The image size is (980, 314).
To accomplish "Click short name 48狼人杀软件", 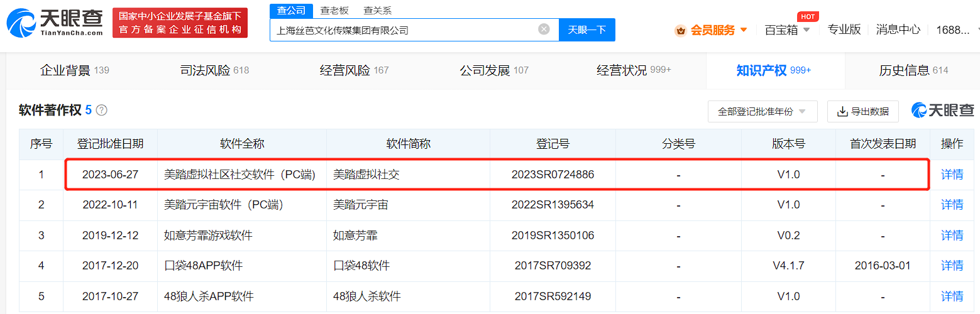I will 367,296.
